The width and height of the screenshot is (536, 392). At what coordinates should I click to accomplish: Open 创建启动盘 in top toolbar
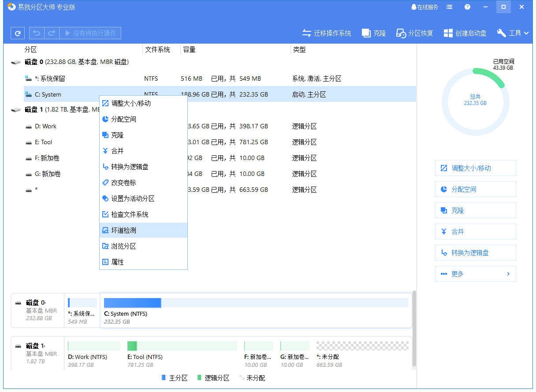pos(465,33)
